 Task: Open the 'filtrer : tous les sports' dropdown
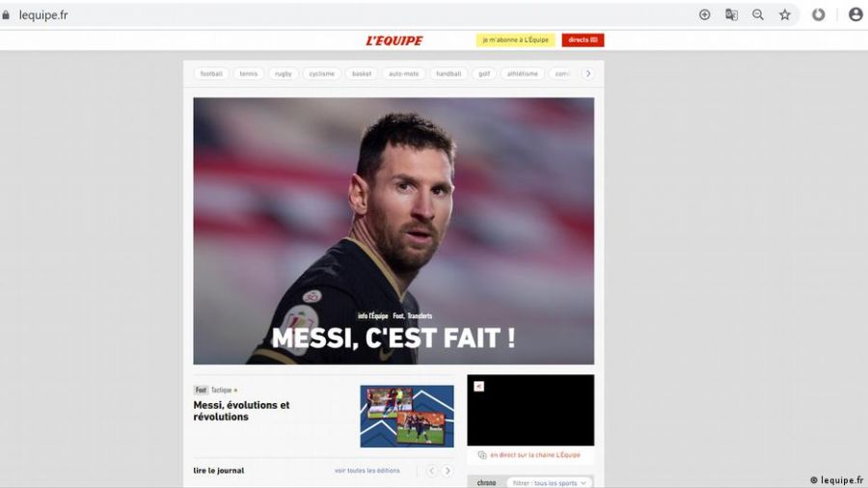[549, 482]
